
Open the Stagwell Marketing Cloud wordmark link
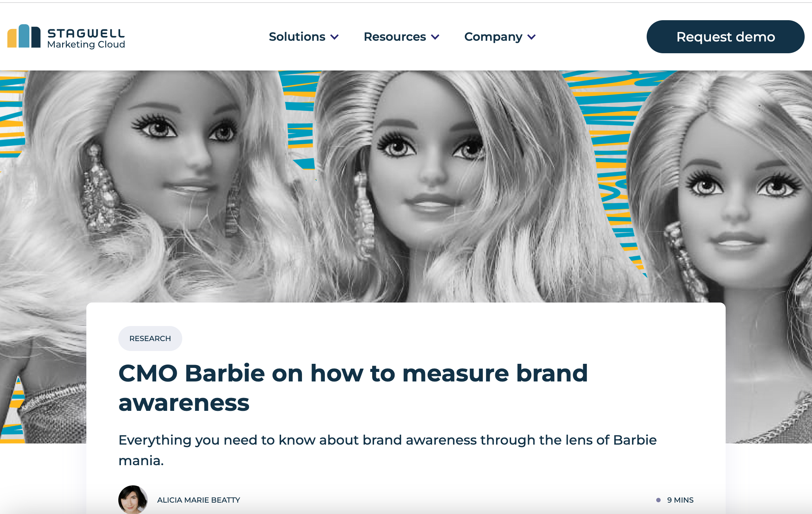86,38
